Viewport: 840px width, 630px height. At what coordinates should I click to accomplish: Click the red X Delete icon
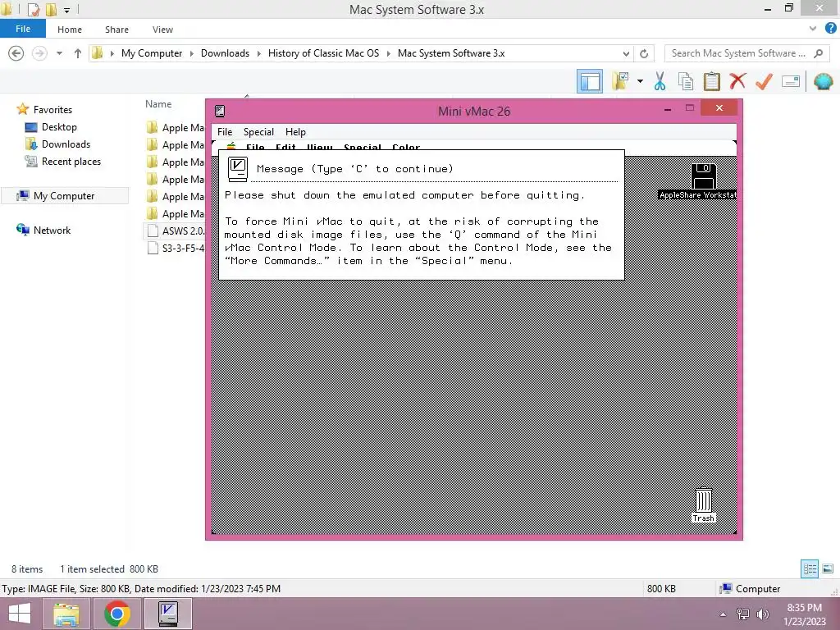click(x=737, y=81)
